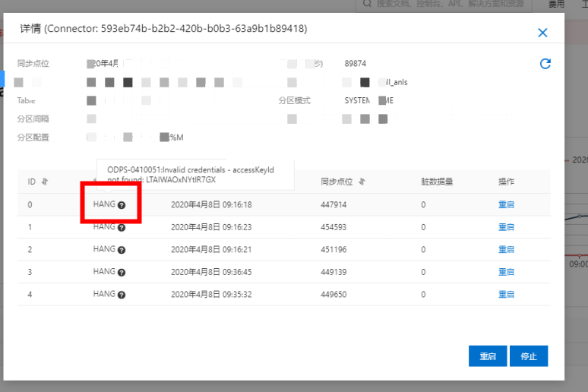Click the refresh icon in the details dialog

[545, 64]
